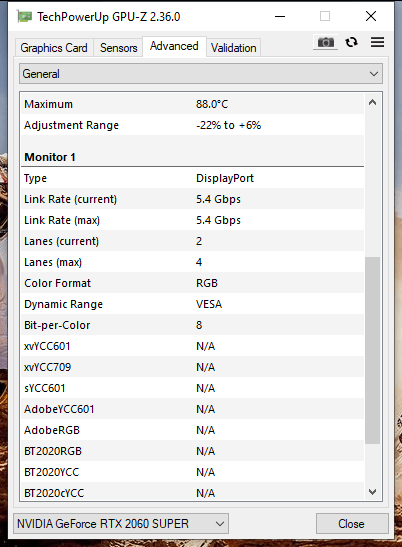Image resolution: width=402 pixels, height=547 pixels.
Task: Select the sYCC601 row label
Action: click(x=45, y=388)
